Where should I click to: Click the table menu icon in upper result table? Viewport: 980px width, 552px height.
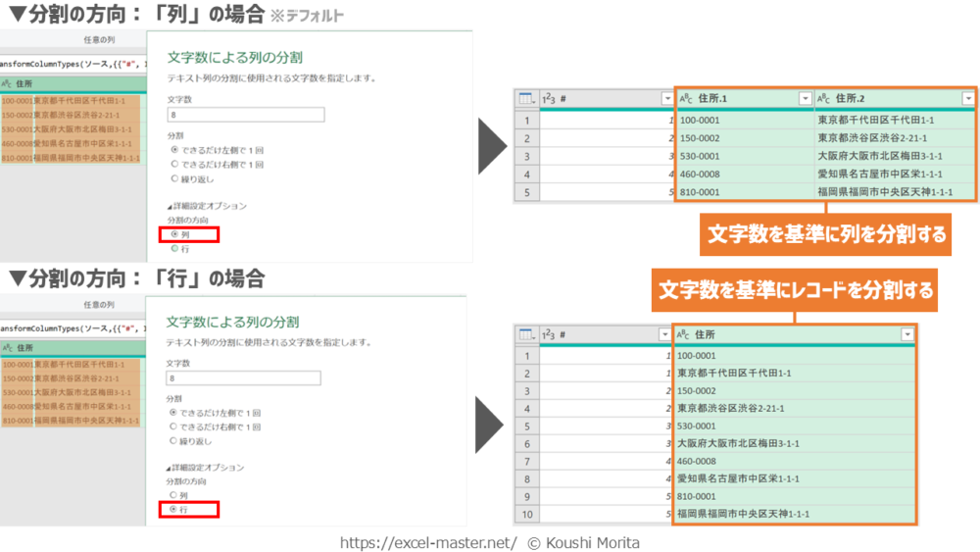(x=526, y=98)
